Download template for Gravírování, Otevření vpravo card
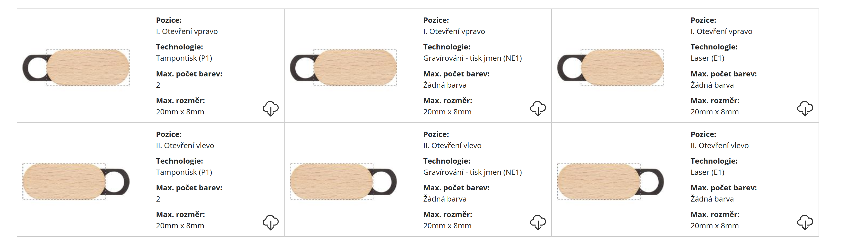Viewport: 868px width, 249px height. click(537, 108)
